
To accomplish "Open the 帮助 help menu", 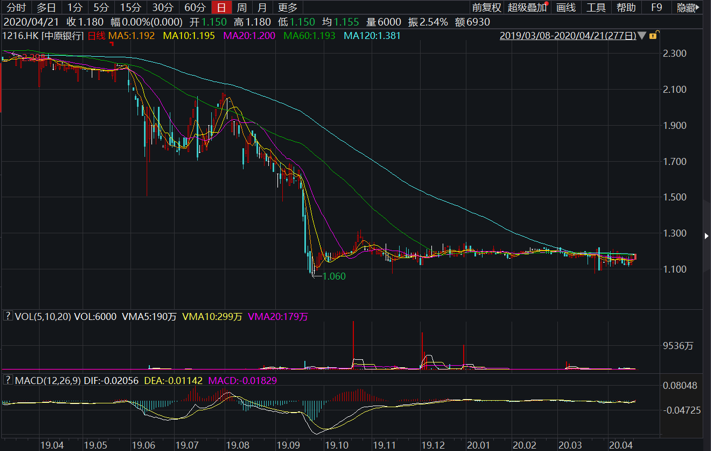I will point(626,8).
